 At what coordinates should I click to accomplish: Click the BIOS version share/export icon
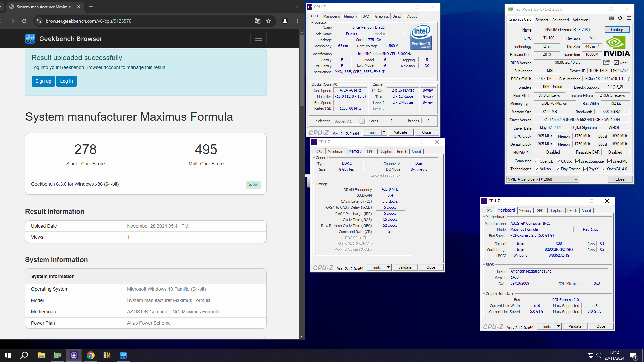click(x=606, y=62)
